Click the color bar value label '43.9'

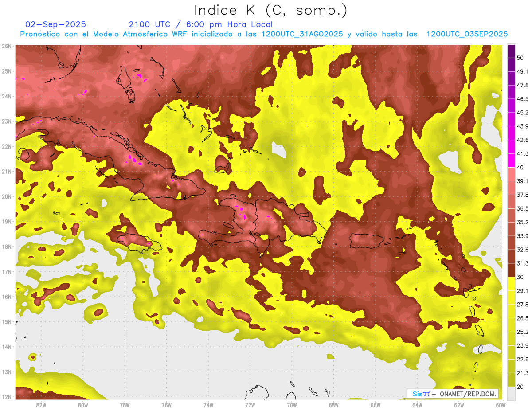[x=523, y=126]
